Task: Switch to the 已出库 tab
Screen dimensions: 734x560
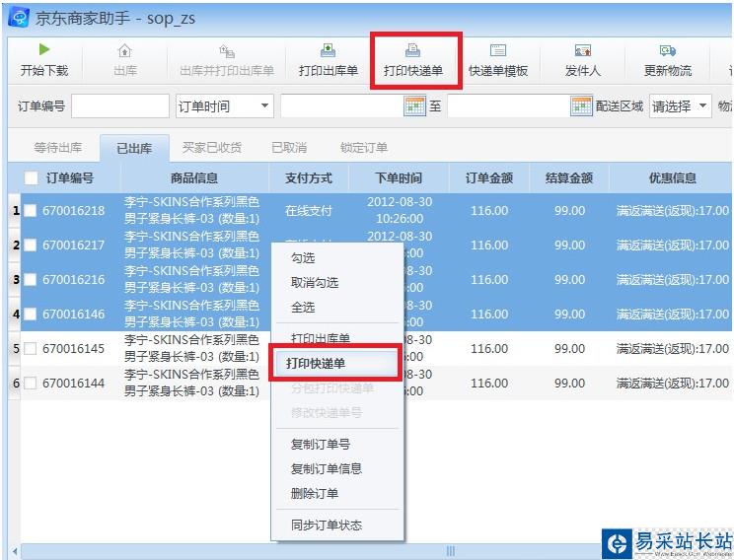Action: [x=134, y=148]
